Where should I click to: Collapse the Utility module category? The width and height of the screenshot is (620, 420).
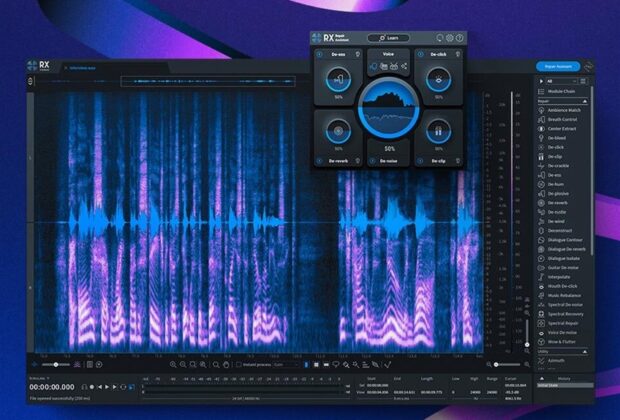coord(585,351)
